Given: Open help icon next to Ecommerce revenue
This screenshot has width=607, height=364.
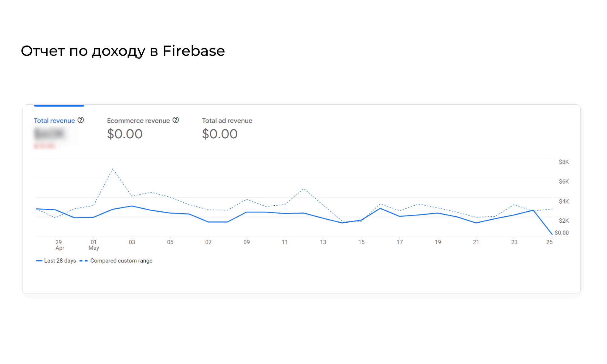Looking at the screenshot, I should tap(176, 120).
